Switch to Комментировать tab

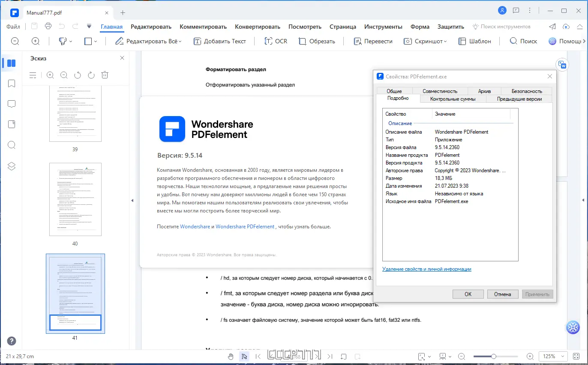point(203,27)
